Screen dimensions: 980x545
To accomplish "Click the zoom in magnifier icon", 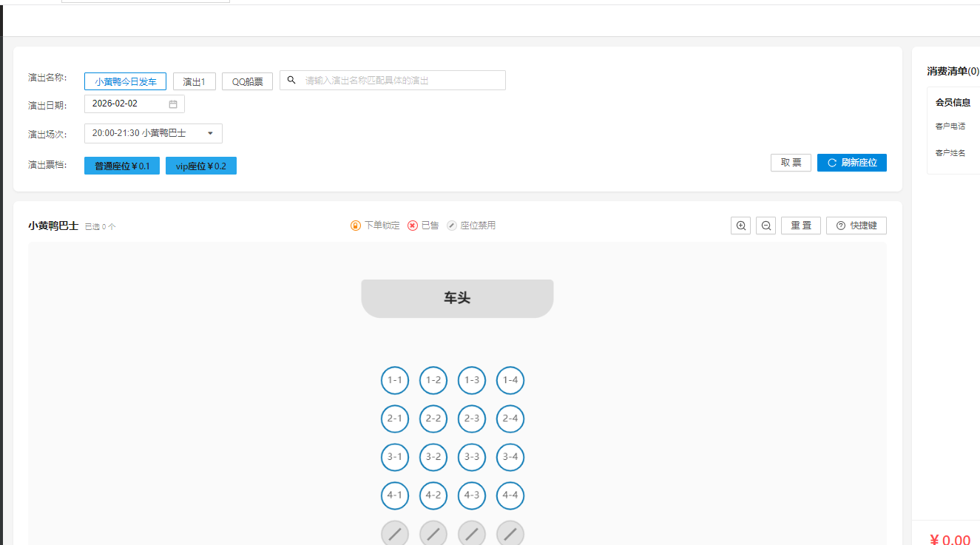I will click(x=740, y=226).
